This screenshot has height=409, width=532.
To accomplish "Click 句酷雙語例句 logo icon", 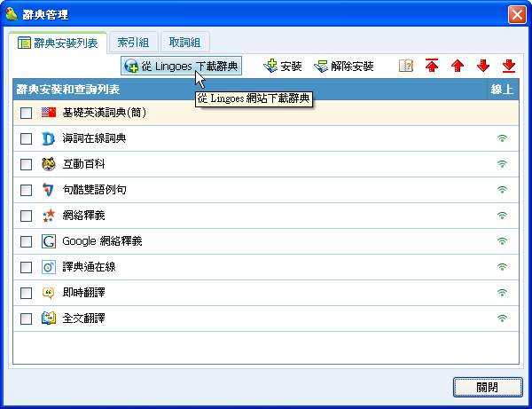I will click(x=48, y=190).
